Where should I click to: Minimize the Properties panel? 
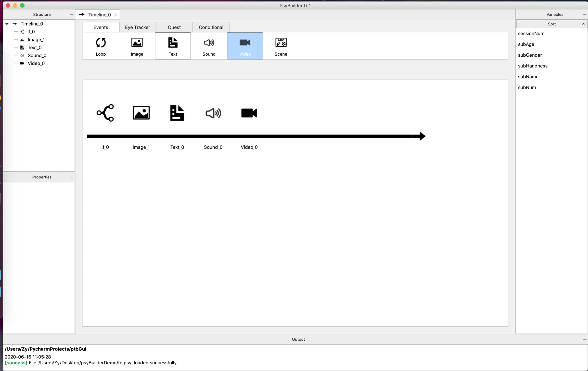coord(71,177)
